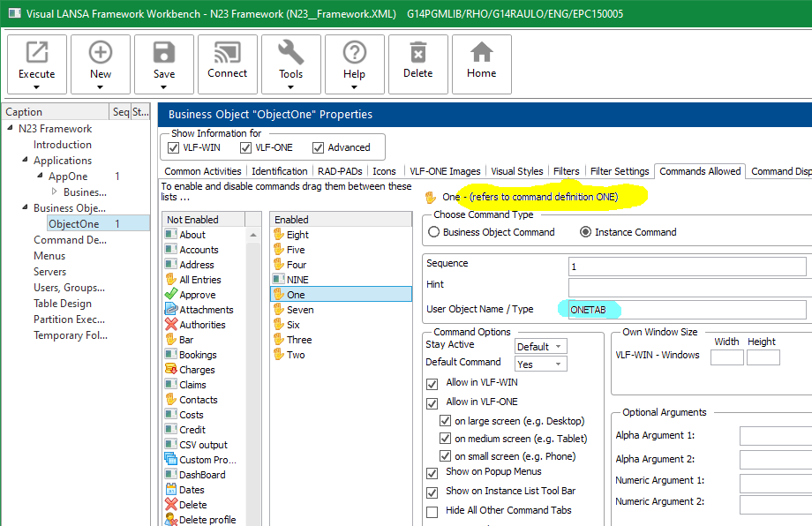Open Table Design in the tree

pyautogui.click(x=63, y=304)
